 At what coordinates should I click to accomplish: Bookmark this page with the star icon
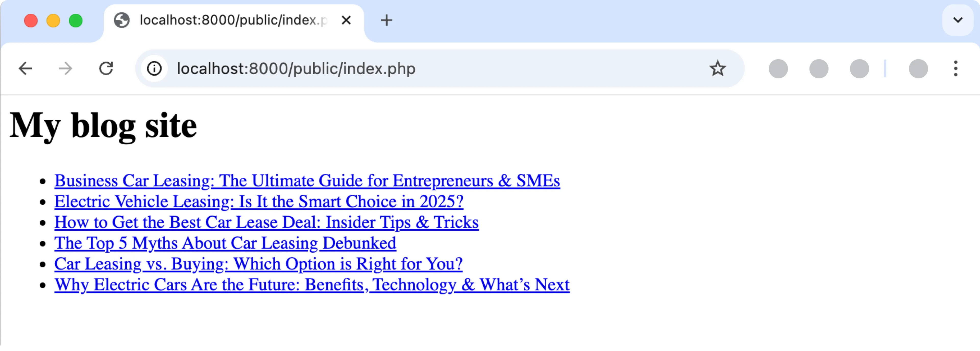717,68
